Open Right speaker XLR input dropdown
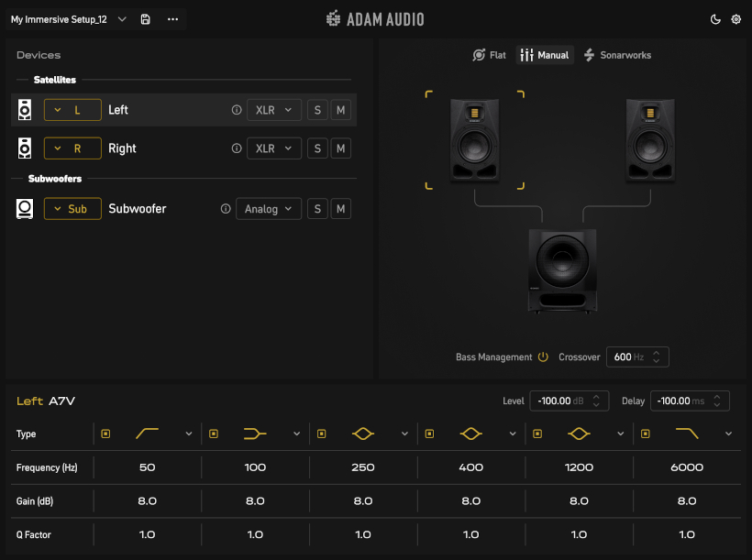This screenshot has width=752, height=560. [274, 148]
